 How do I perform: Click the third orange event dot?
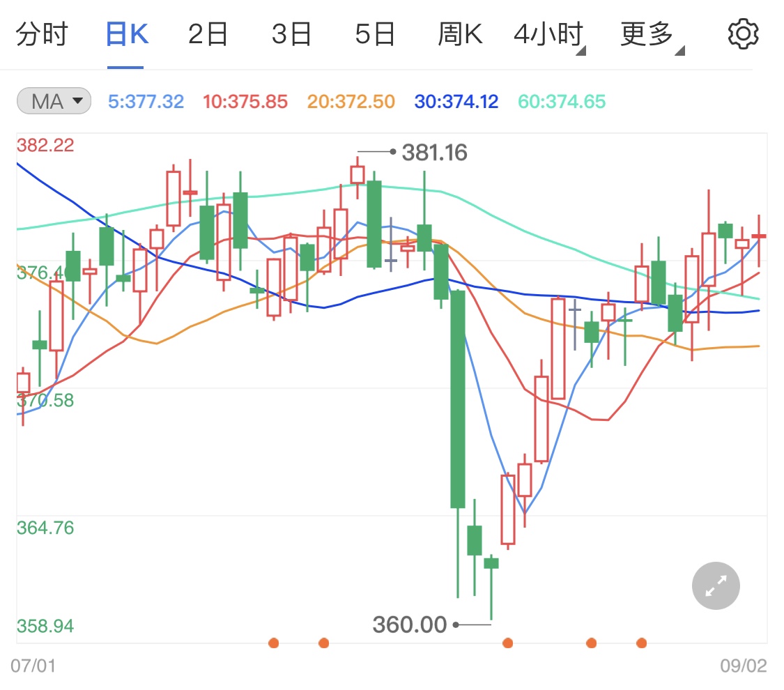(508, 643)
